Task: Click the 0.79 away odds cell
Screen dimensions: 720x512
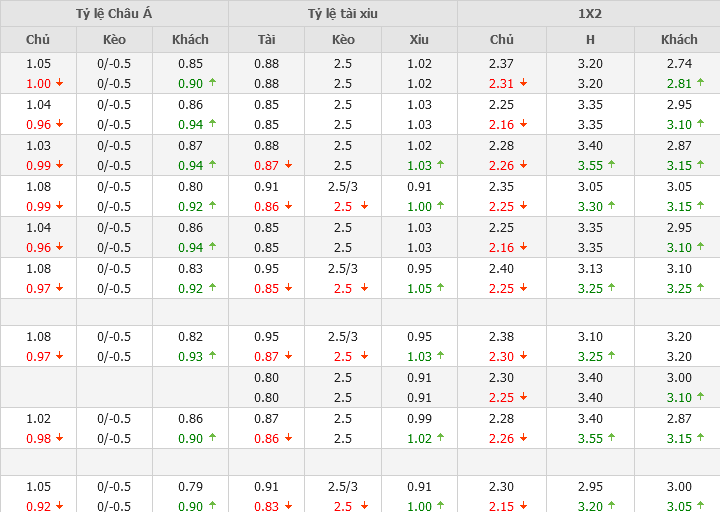Action: pos(190,487)
